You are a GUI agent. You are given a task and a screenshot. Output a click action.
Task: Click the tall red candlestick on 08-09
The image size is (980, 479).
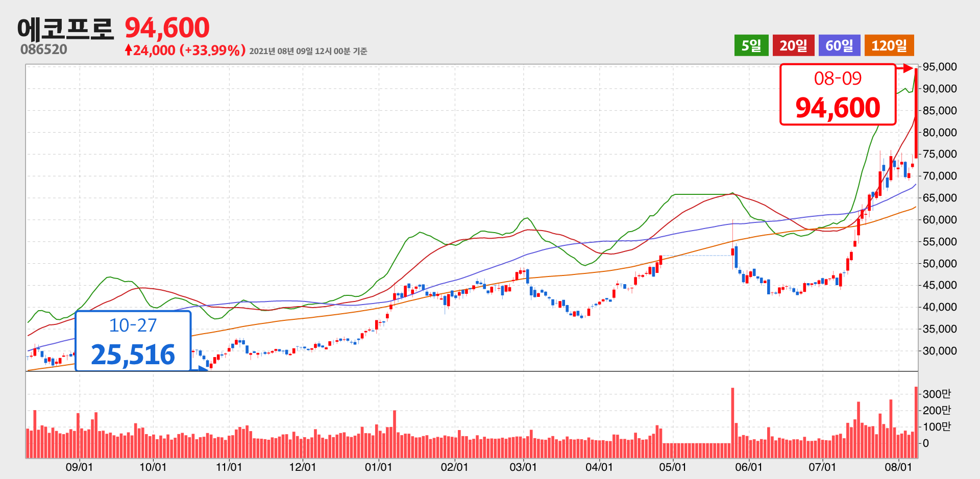point(916,113)
